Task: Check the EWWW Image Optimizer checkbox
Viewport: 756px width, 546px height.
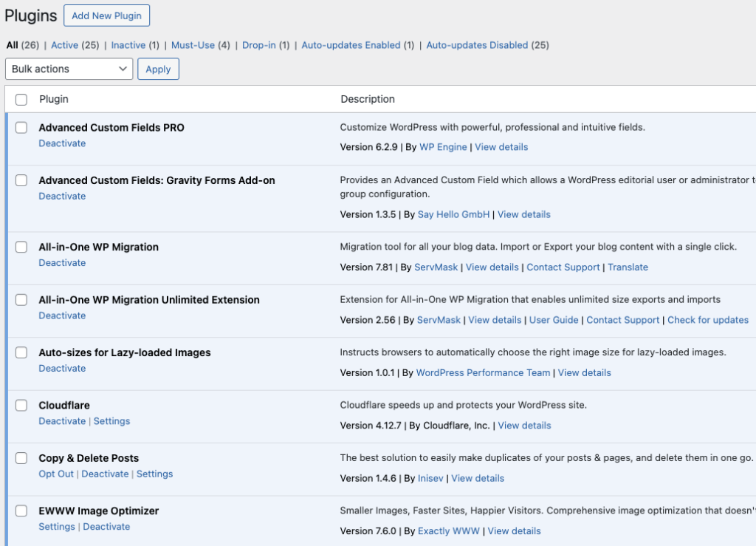Action: (21, 511)
